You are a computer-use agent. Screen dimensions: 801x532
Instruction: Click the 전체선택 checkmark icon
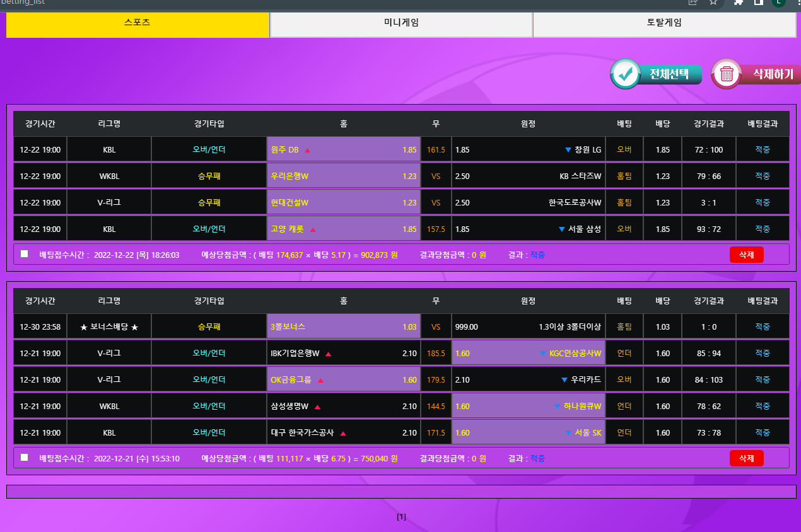[x=626, y=74]
